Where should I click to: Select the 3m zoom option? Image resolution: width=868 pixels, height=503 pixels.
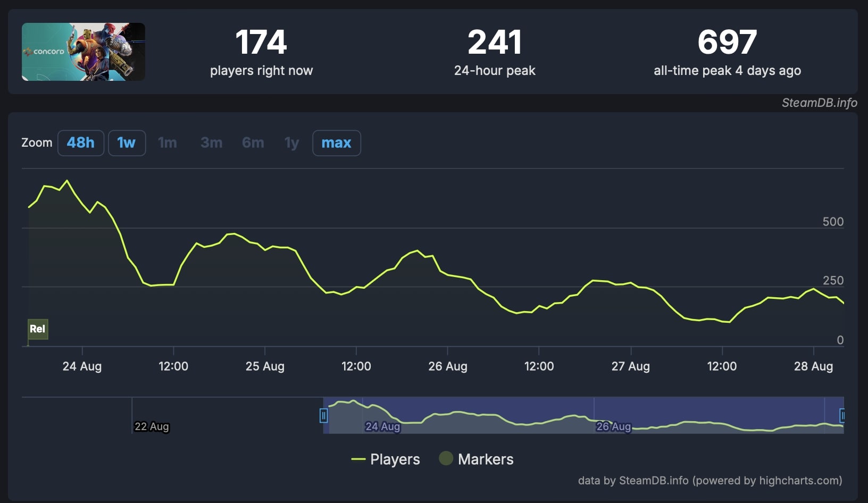coord(211,143)
